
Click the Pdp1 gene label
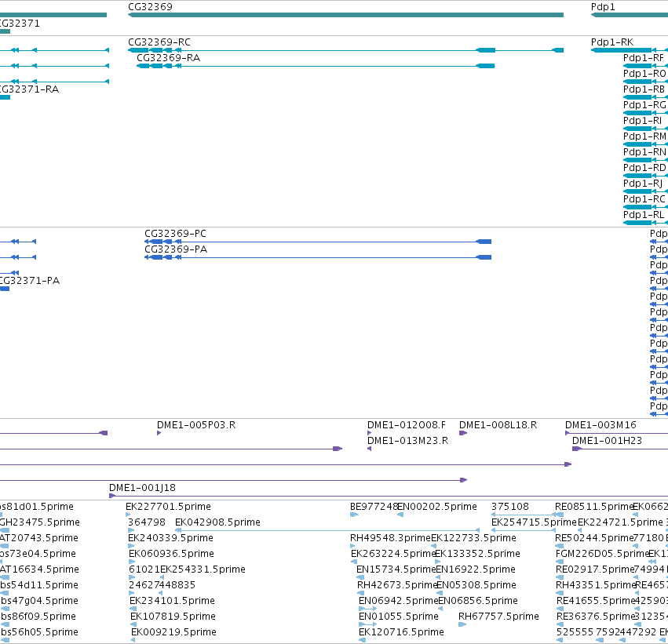[603, 7]
